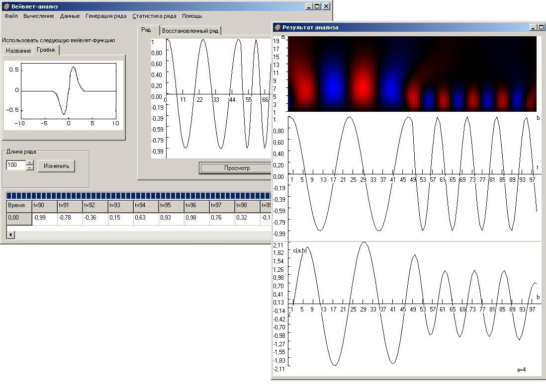Minimize the Результат анализа window
This screenshot has height=392, width=546.
[x=533, y=27]
